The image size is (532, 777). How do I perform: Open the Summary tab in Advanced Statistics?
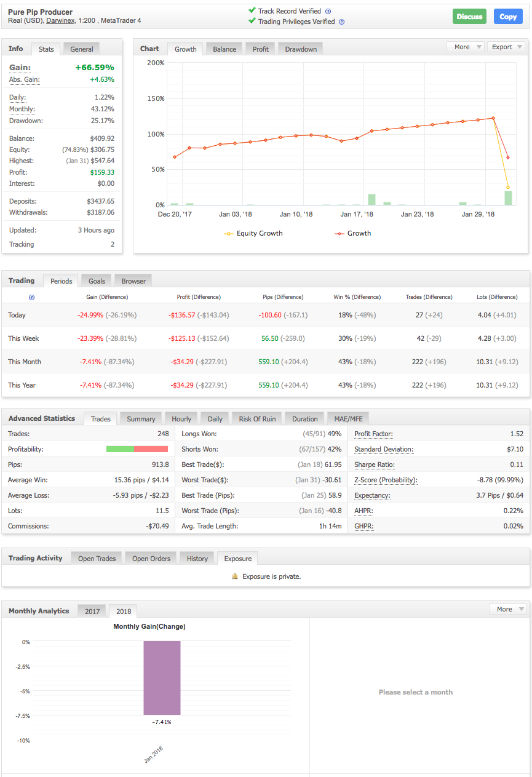141,419
